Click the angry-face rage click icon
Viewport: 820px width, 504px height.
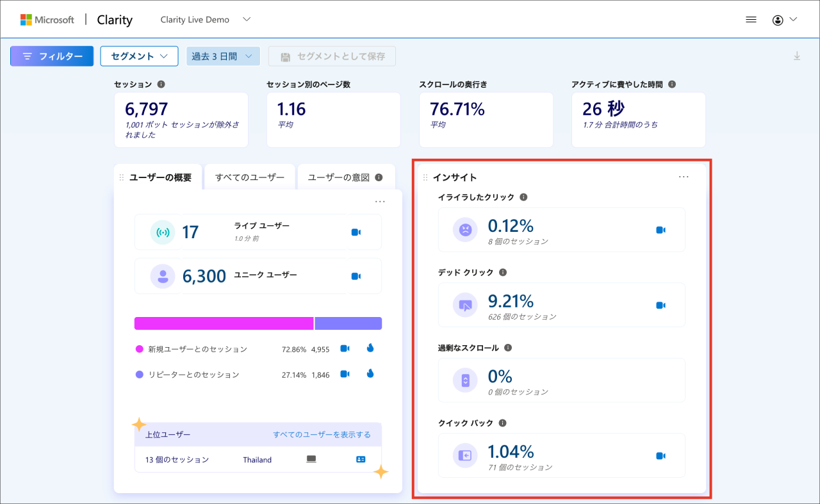(x=465, y=229)
